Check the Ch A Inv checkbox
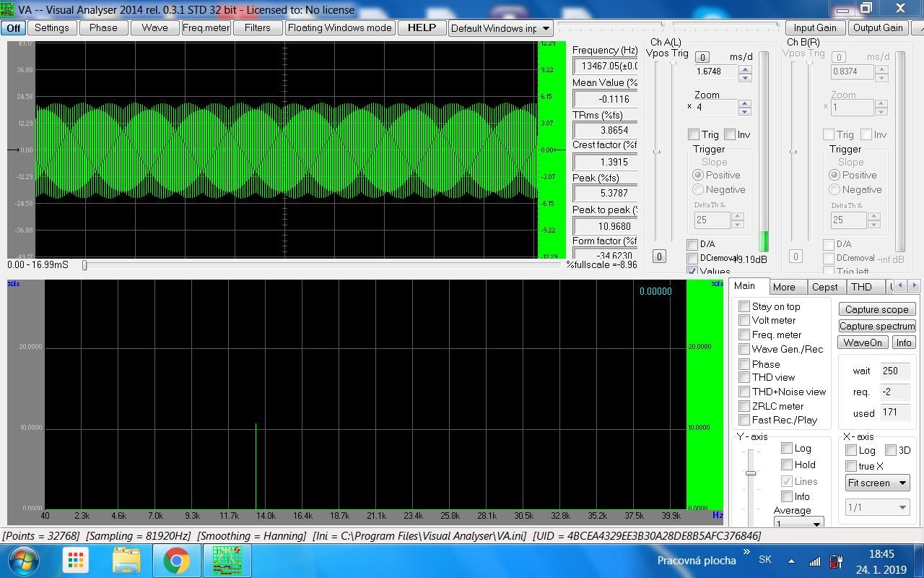924x578 pixels. [x=730, y=134]
